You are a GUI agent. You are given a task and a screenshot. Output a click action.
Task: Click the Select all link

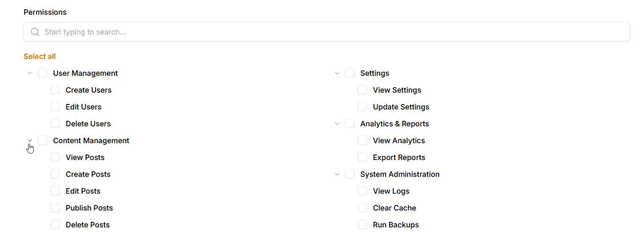[x=40, y=56]
